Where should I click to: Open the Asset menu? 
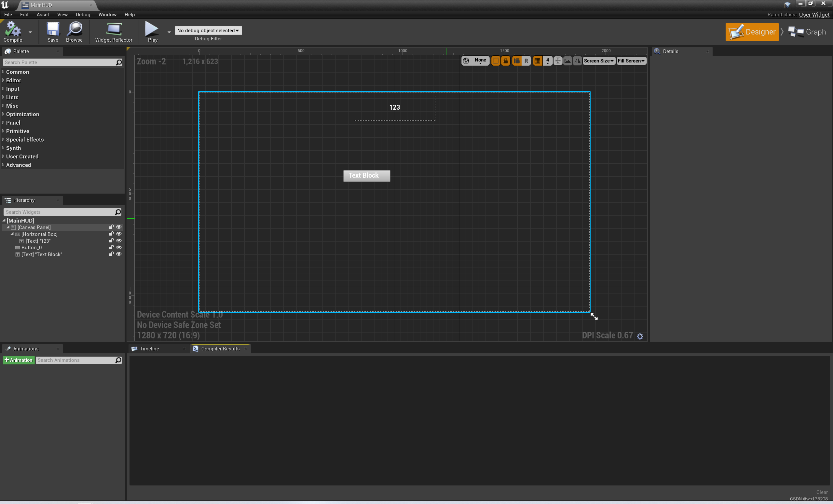43,15
